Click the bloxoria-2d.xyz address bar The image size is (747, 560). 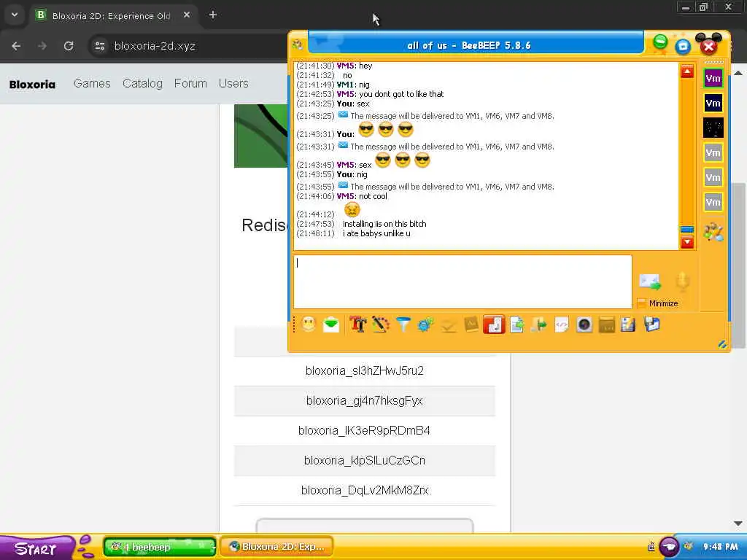(155, 46)
